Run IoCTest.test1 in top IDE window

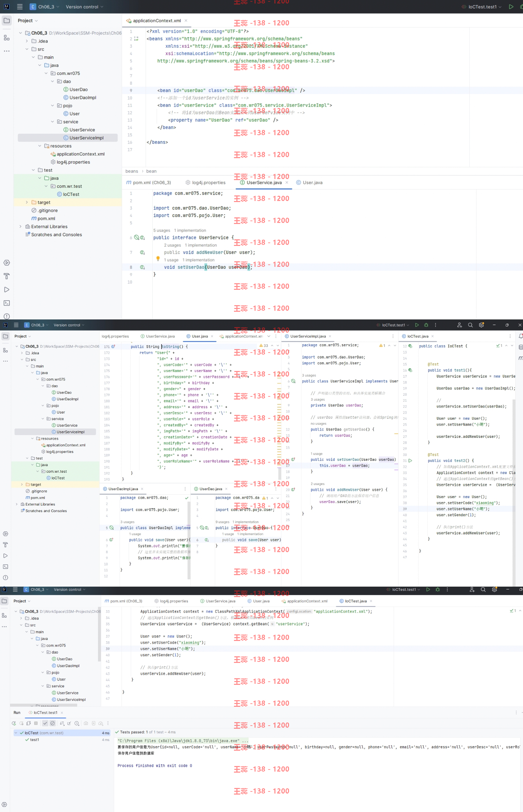click(x=511, y=7)
